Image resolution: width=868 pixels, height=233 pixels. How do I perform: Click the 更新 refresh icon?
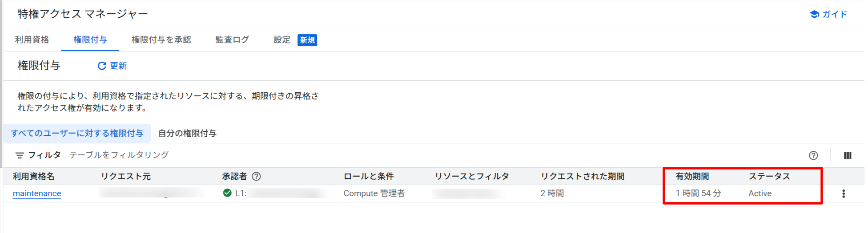pos(102,66)
